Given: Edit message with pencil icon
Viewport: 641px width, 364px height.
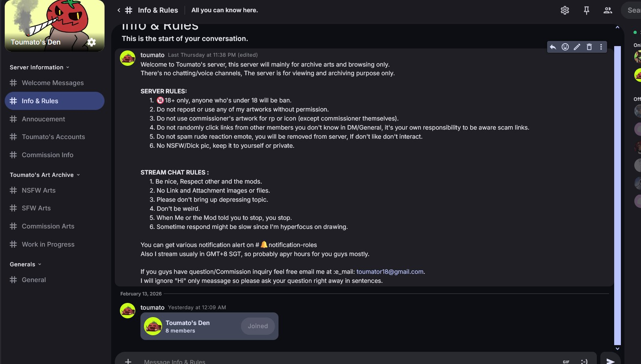Looking at the screenshot, I should [x=577, y=47].
